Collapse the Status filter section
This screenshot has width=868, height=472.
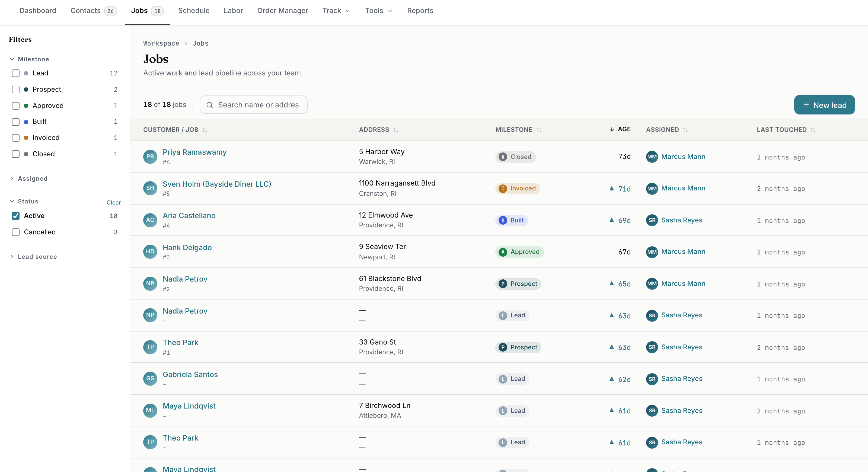(24, 202)
